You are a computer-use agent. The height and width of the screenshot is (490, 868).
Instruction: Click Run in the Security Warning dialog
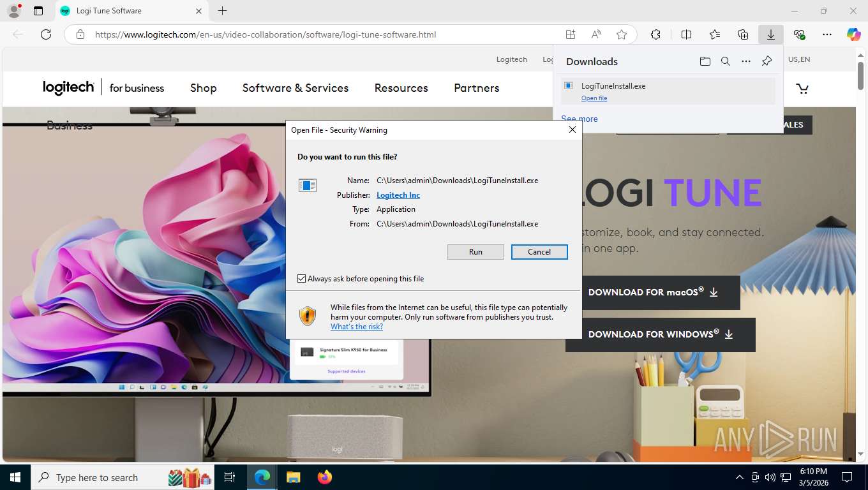click(x=475, y=252)
